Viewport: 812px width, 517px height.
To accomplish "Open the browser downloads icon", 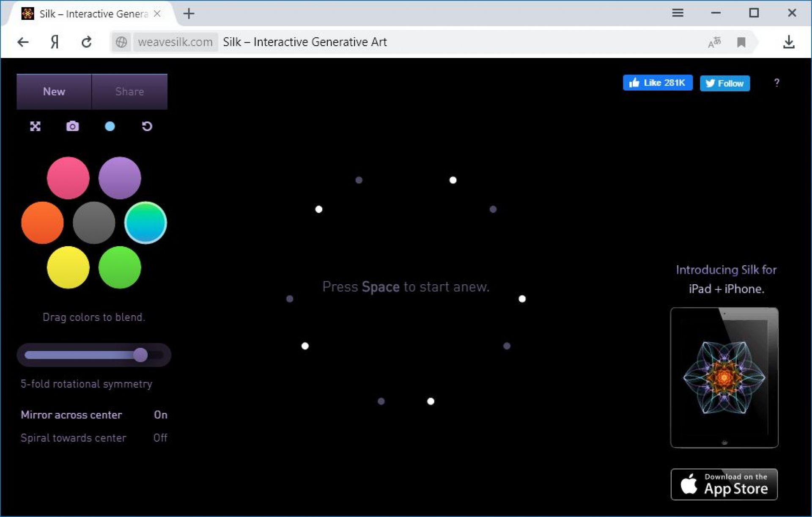I will [788, 42].
